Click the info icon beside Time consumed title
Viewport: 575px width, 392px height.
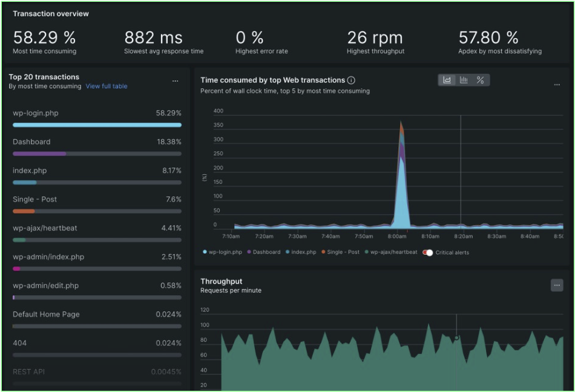coord(351,80)
